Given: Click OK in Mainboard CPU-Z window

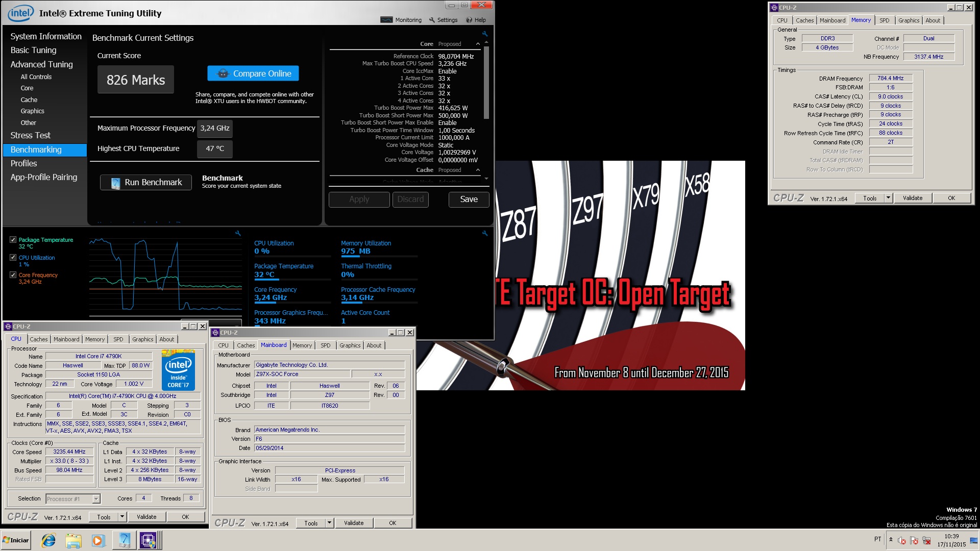Looking at the screenshot, I should (393, 523).
